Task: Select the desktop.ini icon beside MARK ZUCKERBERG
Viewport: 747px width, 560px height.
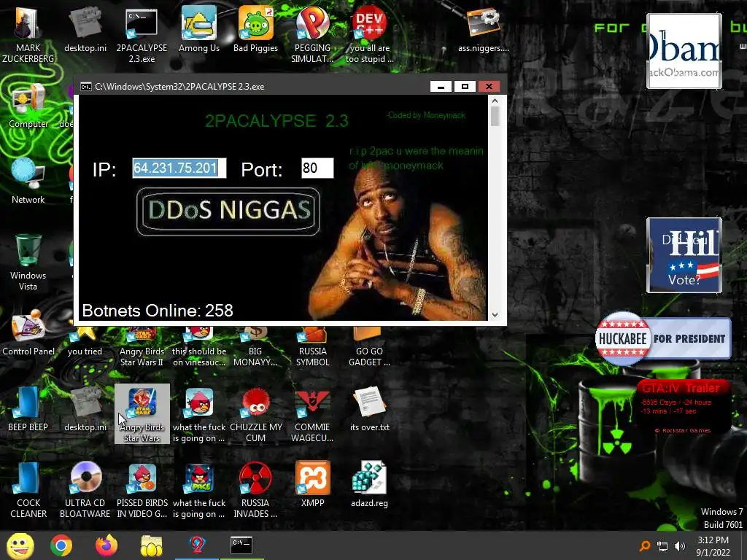Action: 85,29
